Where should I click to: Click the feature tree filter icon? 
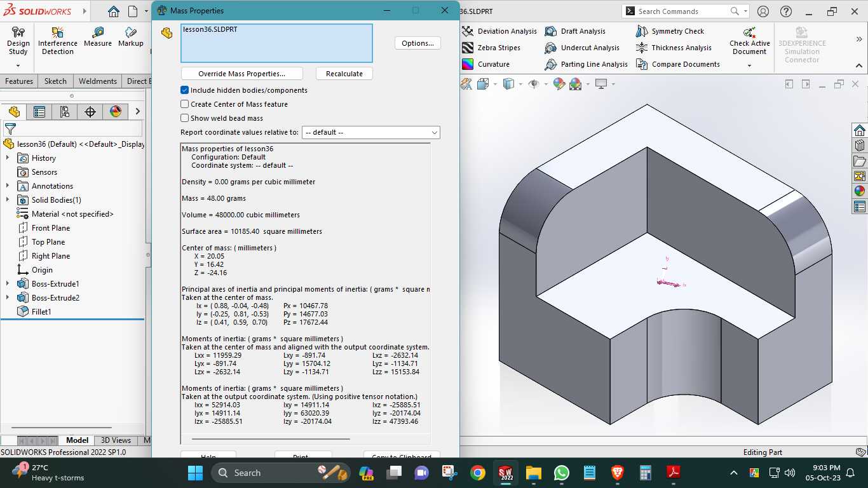tap(10, 129)
